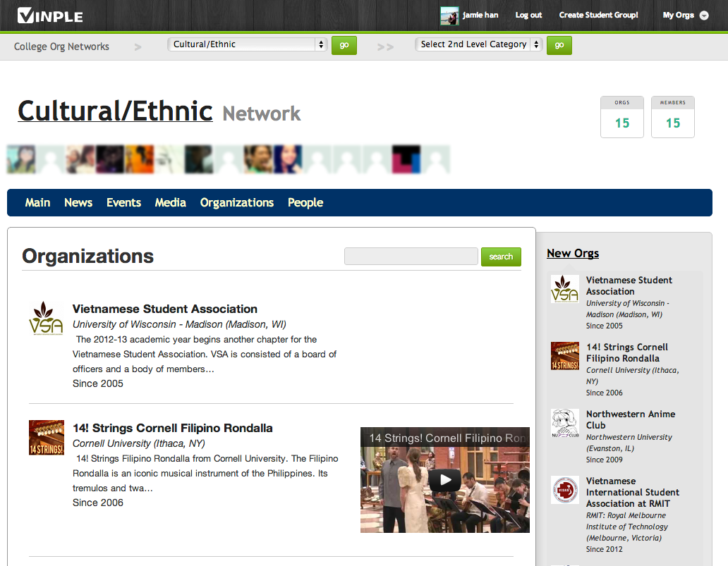Click 'Since 2012' sidebar text
Screen dimensions: 728x566
[604, 549]
